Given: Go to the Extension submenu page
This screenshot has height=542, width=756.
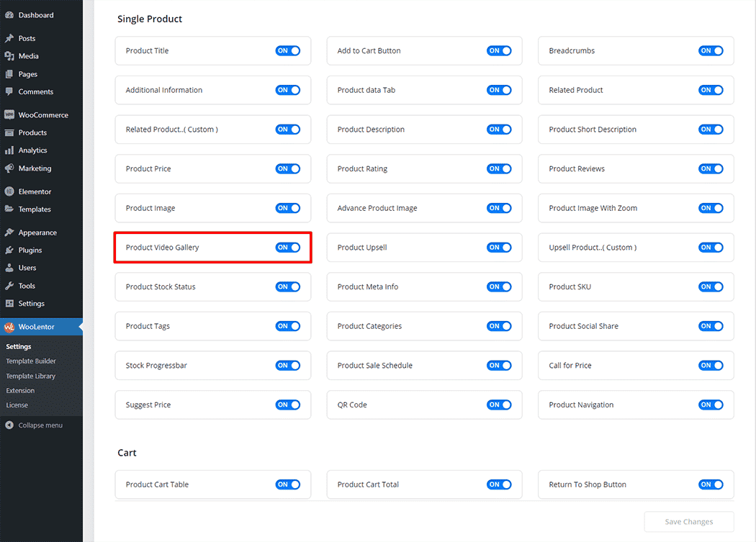Looking at the screenshot, I should pyautogui.click(x=20, y=390).
